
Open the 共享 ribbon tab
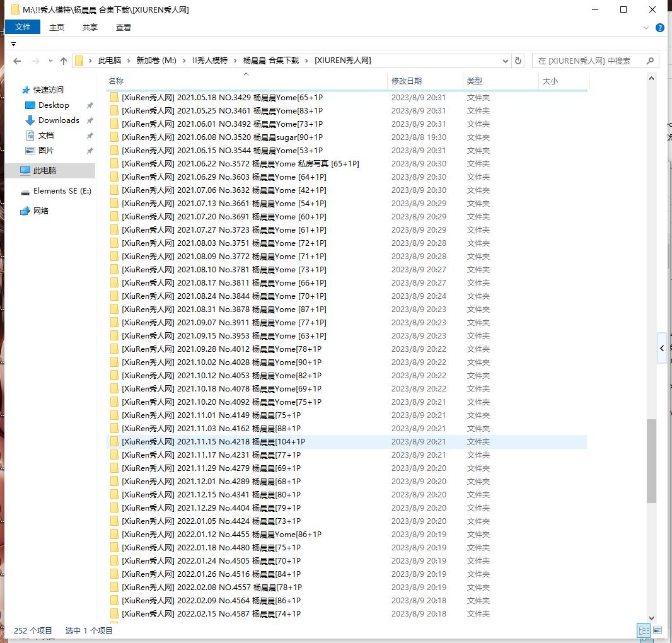pos(90,28)
